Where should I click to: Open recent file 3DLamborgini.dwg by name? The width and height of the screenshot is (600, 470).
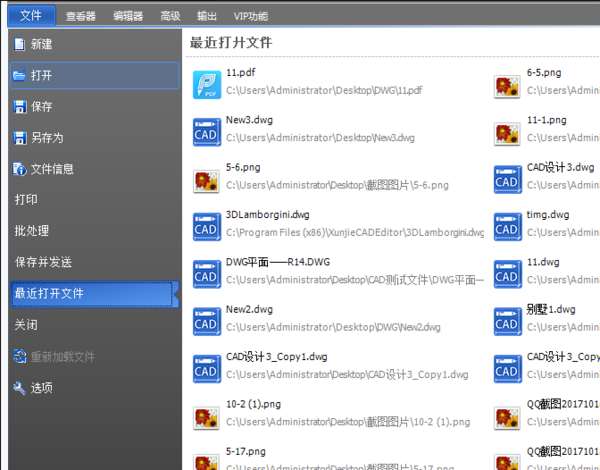click(x=267, y=215)
